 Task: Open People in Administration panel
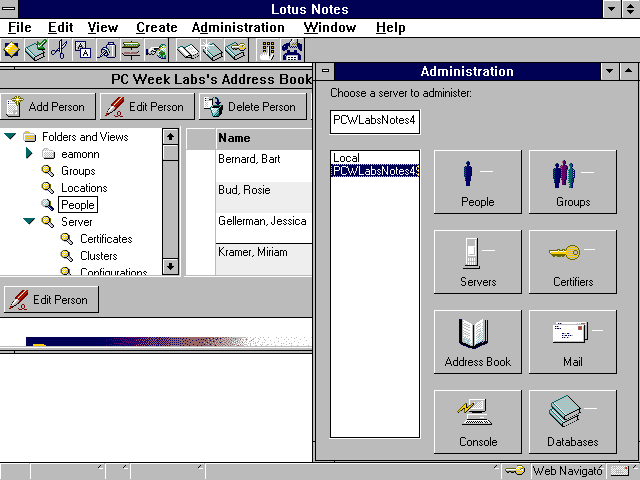[478, 182]
